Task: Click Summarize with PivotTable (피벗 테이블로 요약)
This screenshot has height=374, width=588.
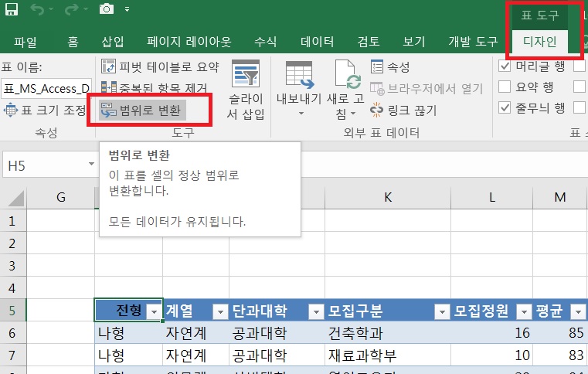Action: click(x=160, y=67)
